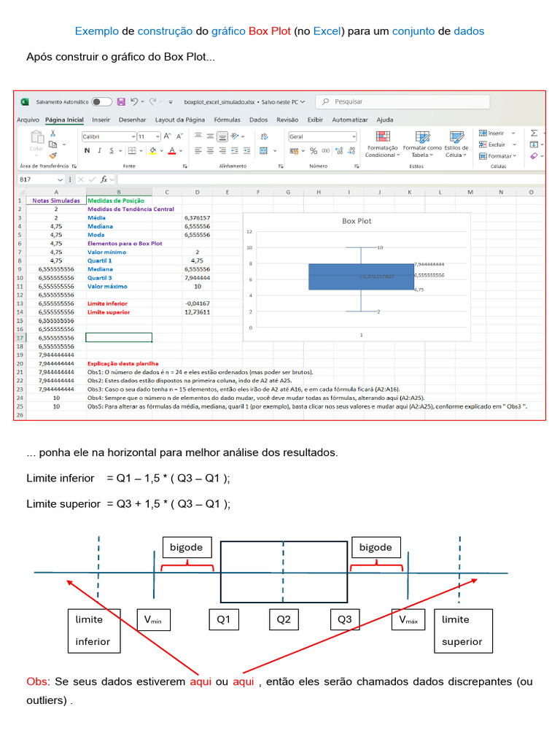Switch to the Layout da Página tab
Screen dimensions: 560x747
tap(180, 120)
